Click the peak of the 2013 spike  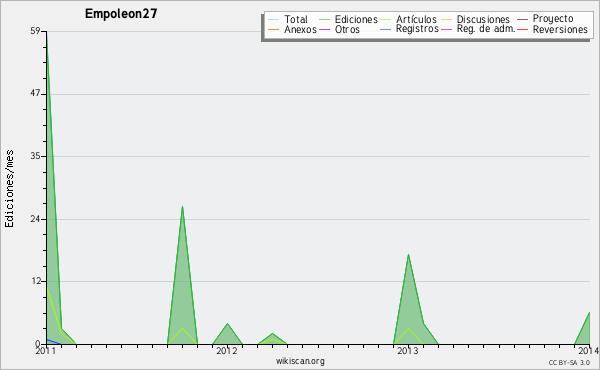click(x=408, y=255)
